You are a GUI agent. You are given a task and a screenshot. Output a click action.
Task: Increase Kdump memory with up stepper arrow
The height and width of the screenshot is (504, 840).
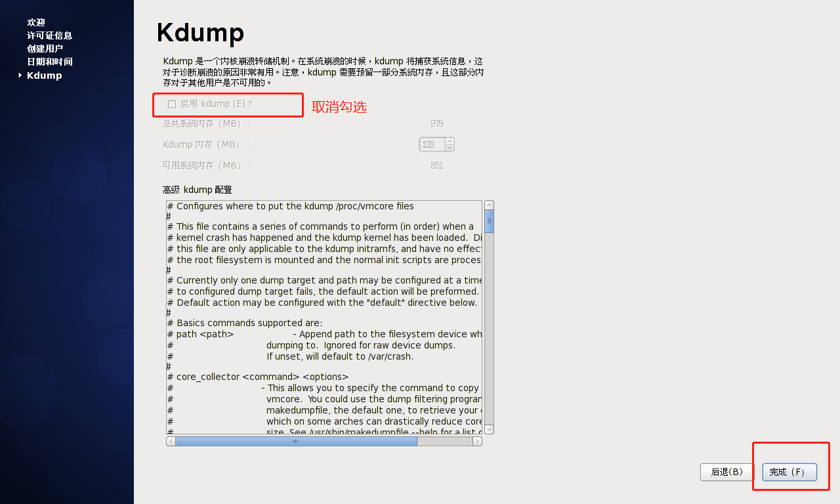450,140
